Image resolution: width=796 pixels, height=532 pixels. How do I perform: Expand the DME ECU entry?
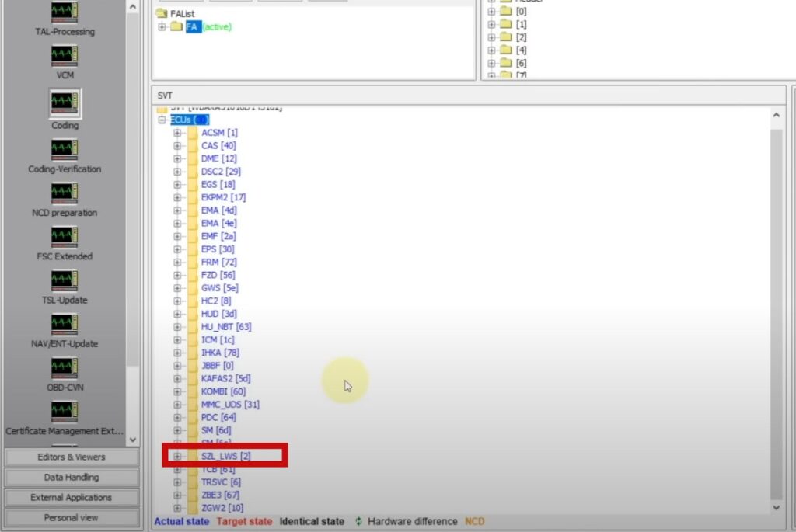pyautogui.click(x=177, y=158)
